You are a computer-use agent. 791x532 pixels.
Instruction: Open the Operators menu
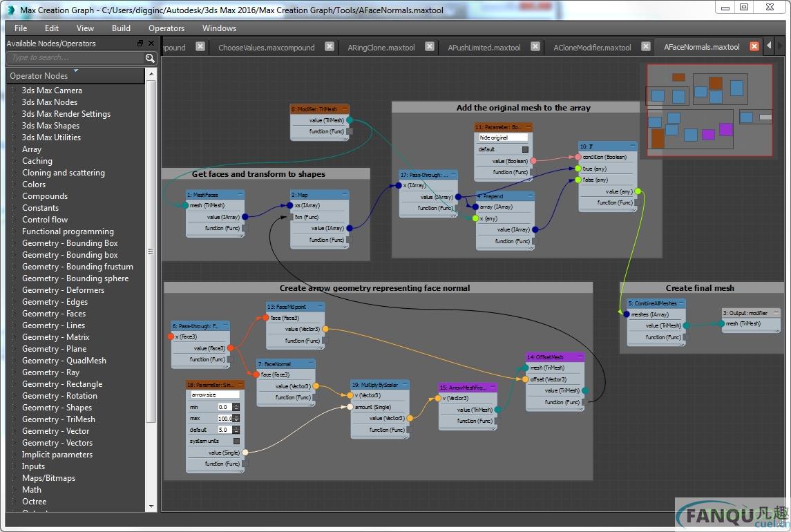[x=166, y=28]
